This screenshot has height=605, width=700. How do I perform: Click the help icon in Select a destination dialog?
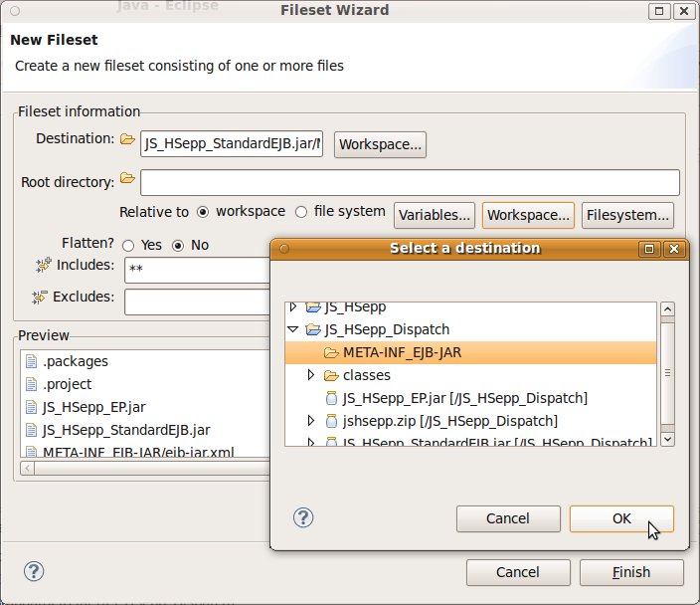tap(304, 517)
